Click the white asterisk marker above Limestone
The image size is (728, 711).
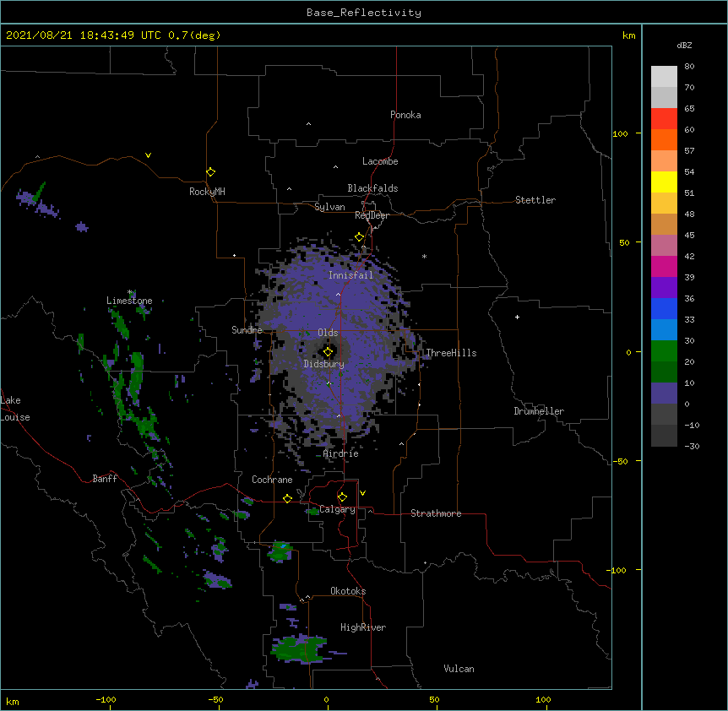(130, 292)
